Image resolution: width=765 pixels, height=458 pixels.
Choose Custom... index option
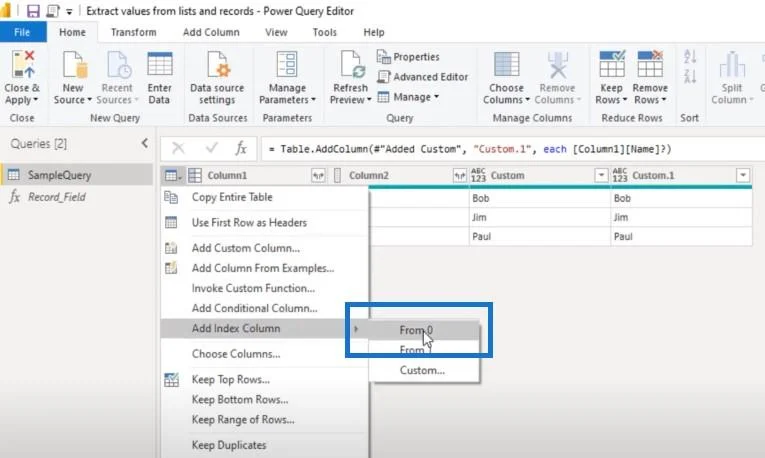[x=424, y=370]
